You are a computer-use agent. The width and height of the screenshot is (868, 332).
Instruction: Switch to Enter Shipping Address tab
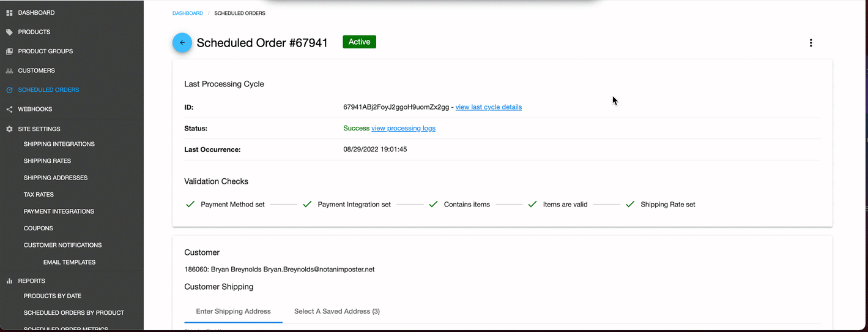233,311
